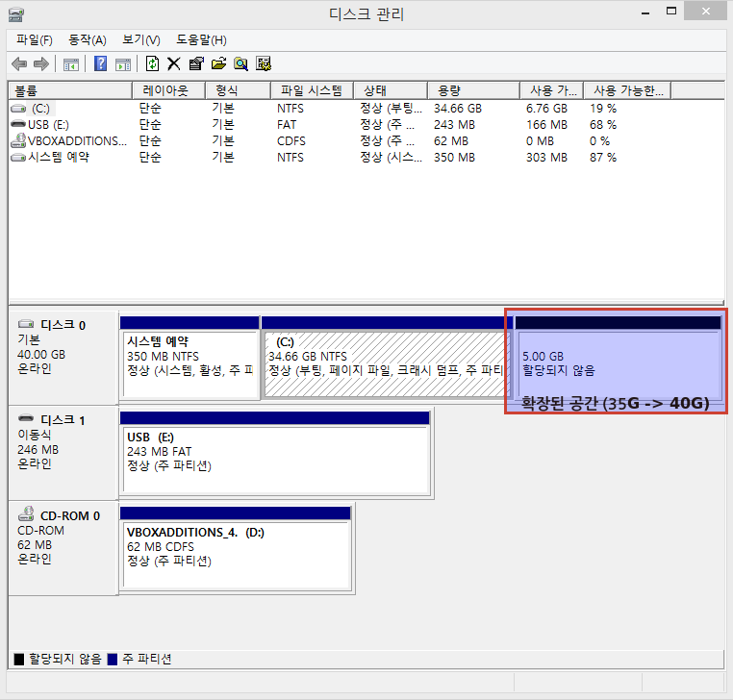Screen dimensions: 733x700
Task: Open the 도움말(H) menu
Action: 201,40
